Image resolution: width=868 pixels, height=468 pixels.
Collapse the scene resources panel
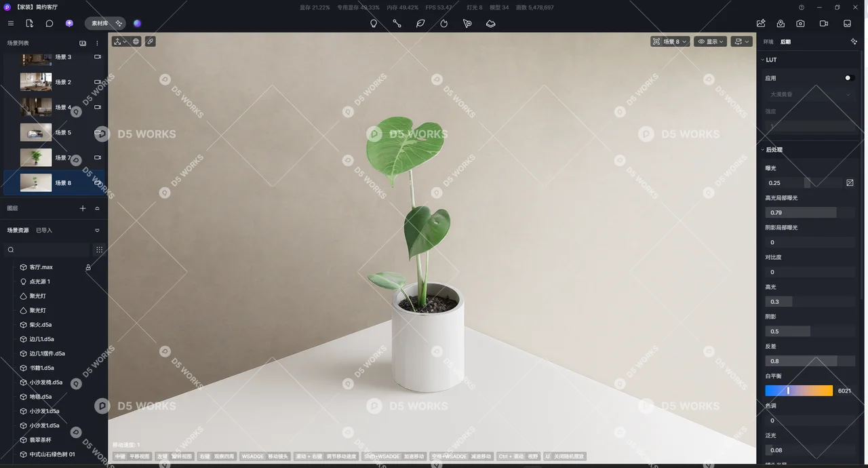(97, 230)
